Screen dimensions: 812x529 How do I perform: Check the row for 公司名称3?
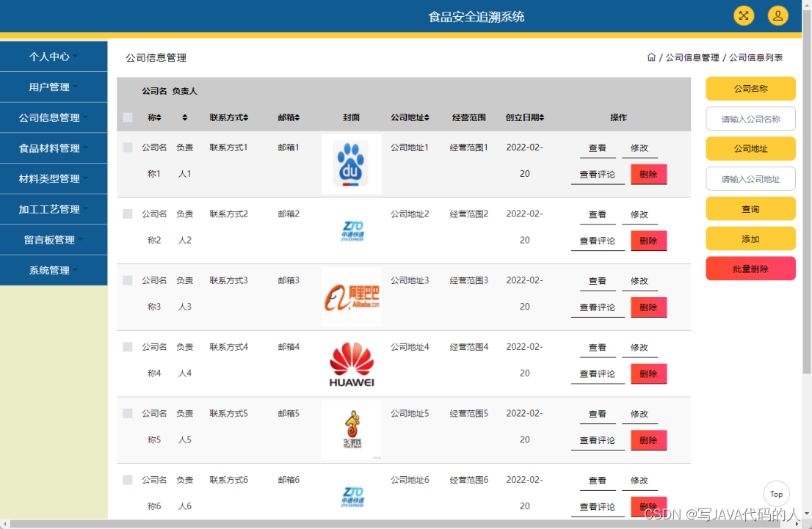pos(128,280)
